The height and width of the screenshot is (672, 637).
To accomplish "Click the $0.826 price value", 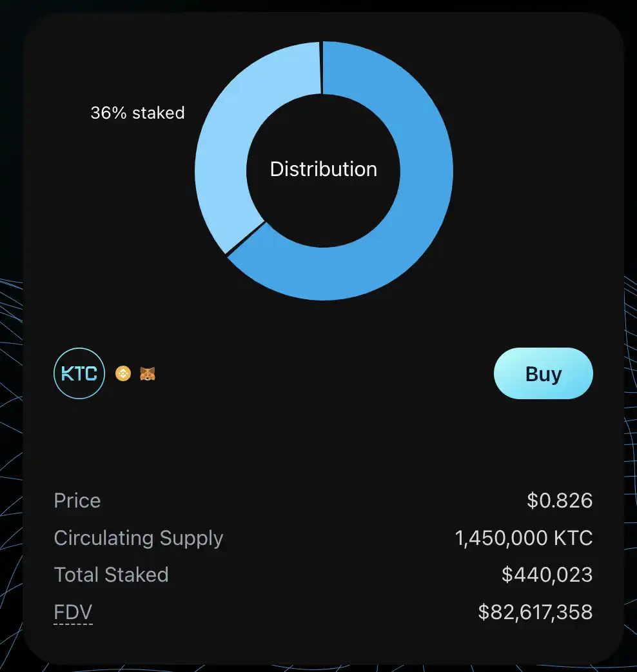I will click(560, 500).
